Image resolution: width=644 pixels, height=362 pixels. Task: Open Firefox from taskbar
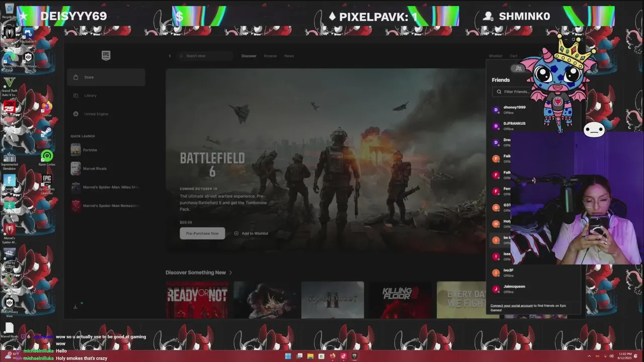tap(333, 356)
